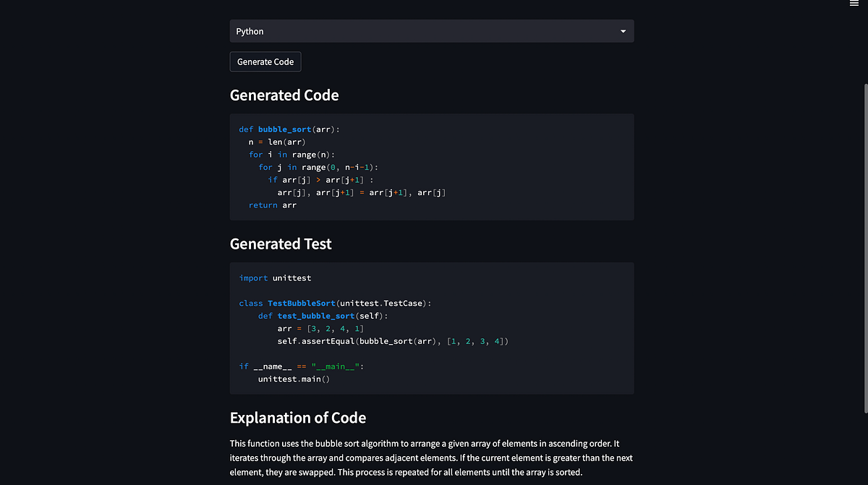
Task: Click inside the generated test block
Action: coord(431,328)
